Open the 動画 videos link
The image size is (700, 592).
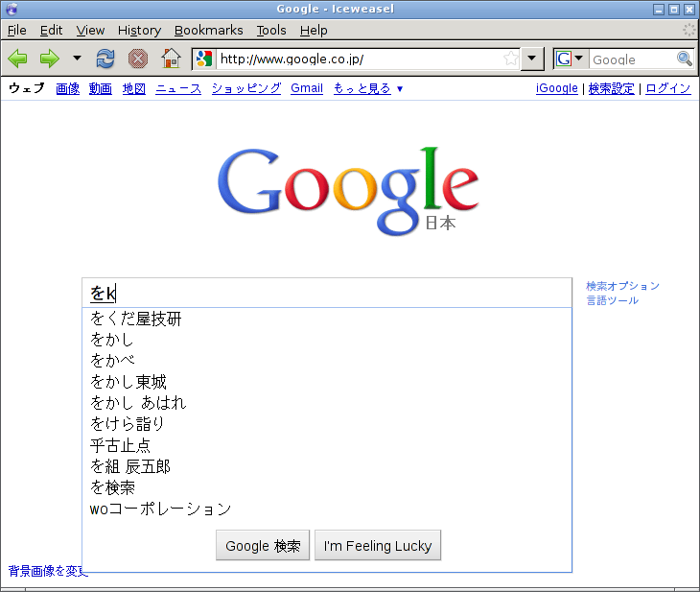pyautogui.click(x=101, y=88)
